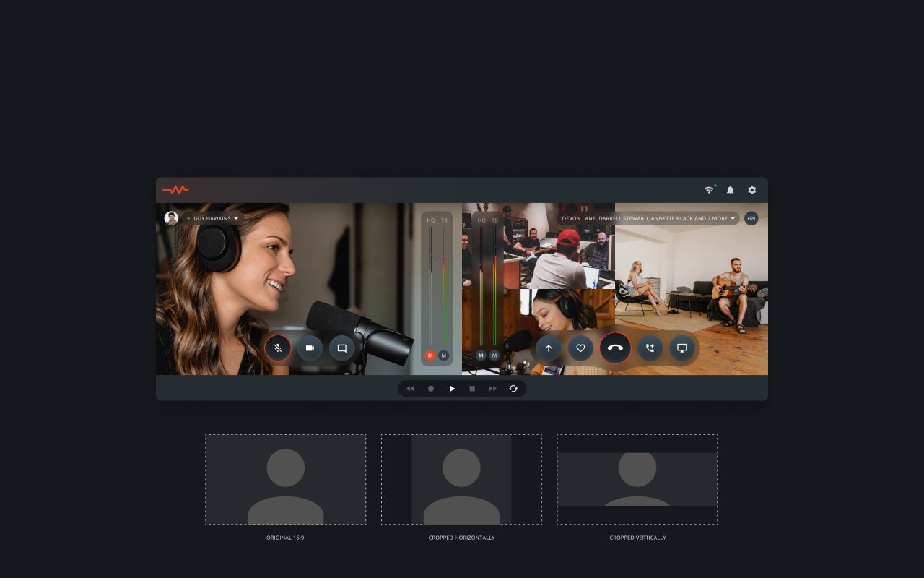This screenshot has width=924, height=578.
Task: Click the heart favorite button
Action: pyautogui.click(x=580, y=348)
